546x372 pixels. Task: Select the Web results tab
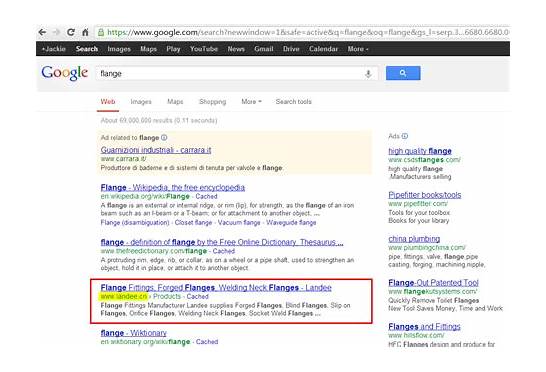[108, 102]
